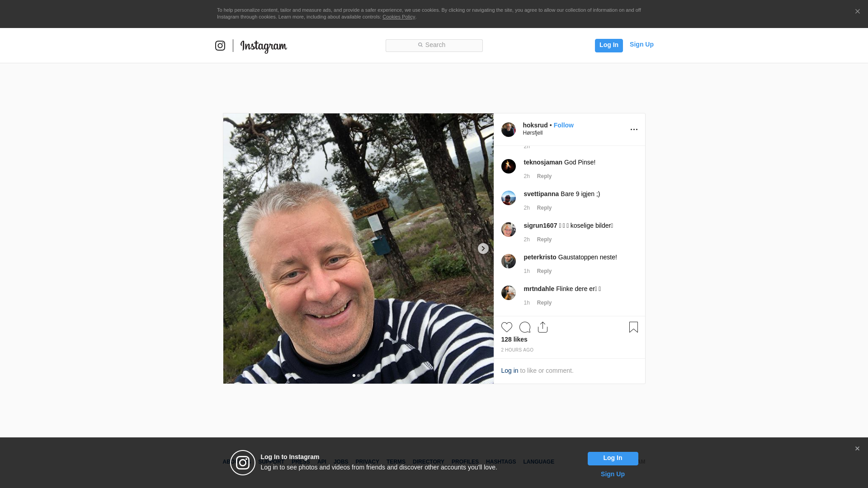
Task: Like the post with the heart icon
Action: coord(506,327)
